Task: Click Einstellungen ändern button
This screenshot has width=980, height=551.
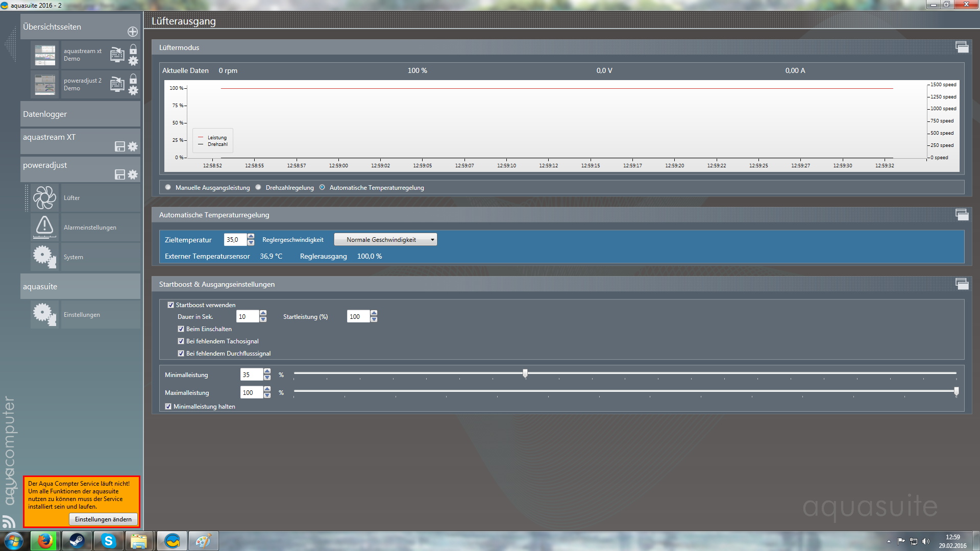Action: click(103, 519)
